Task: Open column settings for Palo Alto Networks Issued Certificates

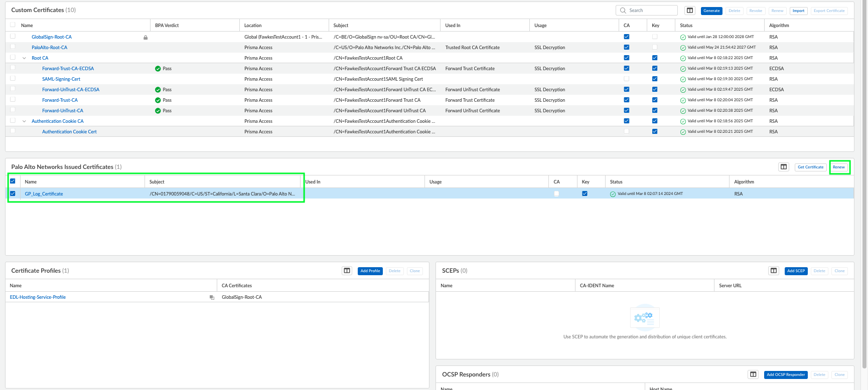Action: [784, 167]
